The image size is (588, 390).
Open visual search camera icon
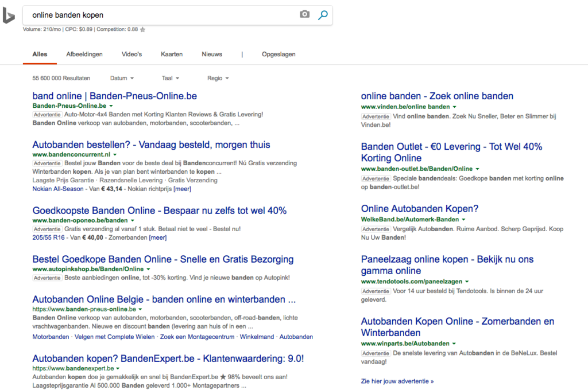click(304, 14)
